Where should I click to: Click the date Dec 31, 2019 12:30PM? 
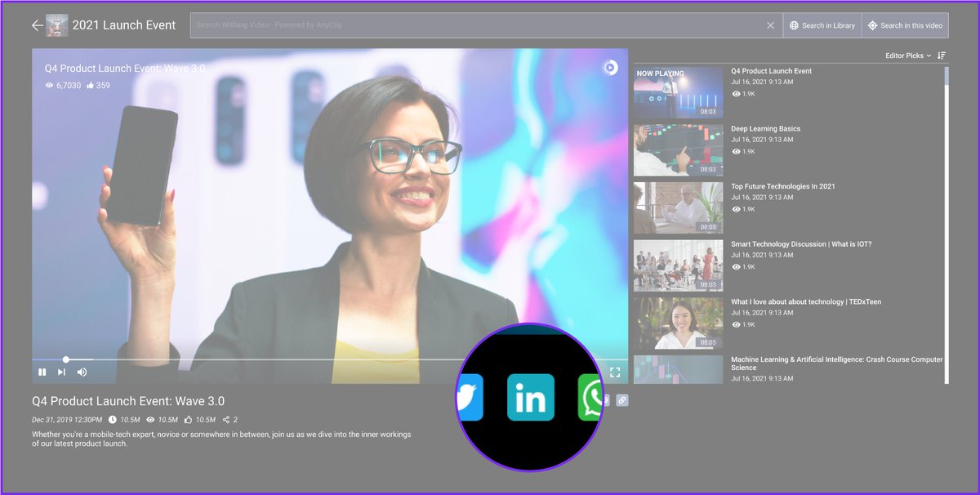67,420
